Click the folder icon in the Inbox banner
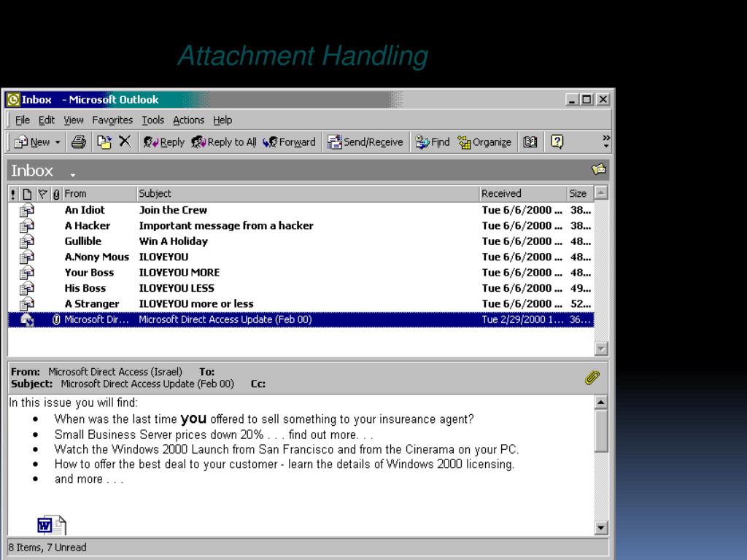Image resolution: width=747 pixels, height=560 pixels. coord(598,169)
